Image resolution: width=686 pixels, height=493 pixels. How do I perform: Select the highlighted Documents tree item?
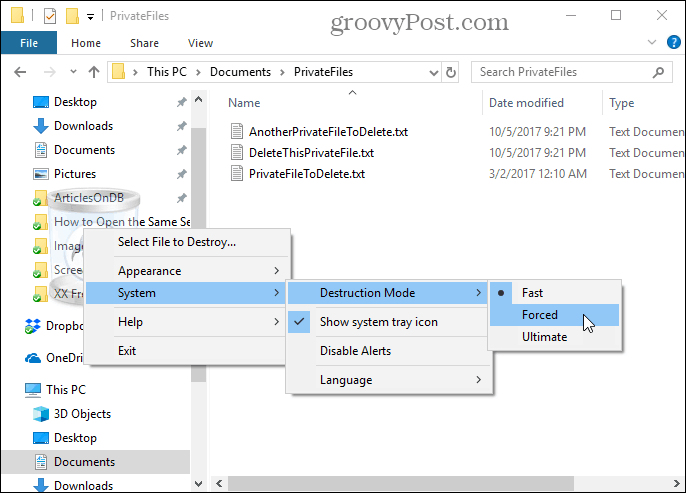(x=96, y=462)
